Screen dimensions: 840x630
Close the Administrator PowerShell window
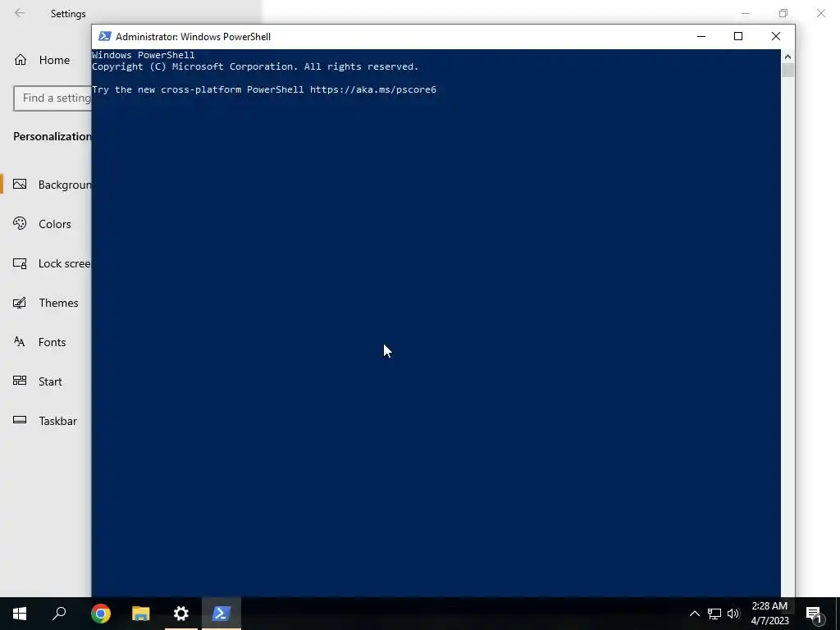pos(776,36)
